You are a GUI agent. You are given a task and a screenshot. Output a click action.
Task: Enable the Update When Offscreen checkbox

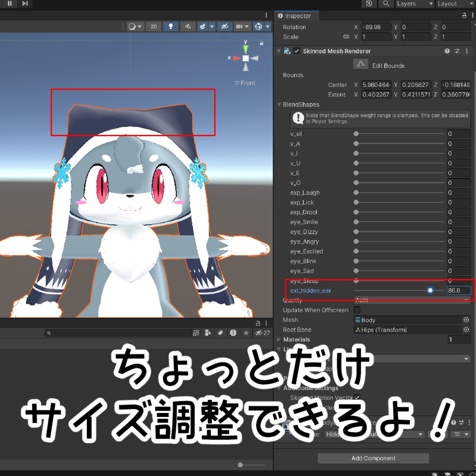pos(357,310)
